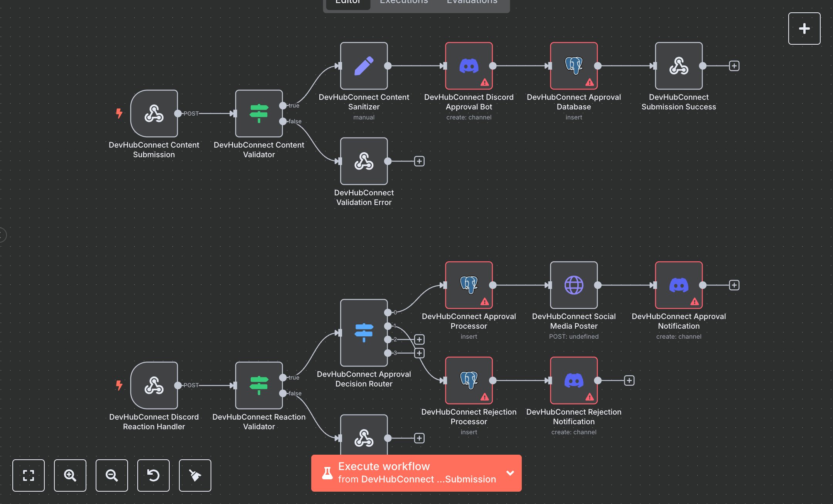Switch to the Executions tab

point(403,2)
